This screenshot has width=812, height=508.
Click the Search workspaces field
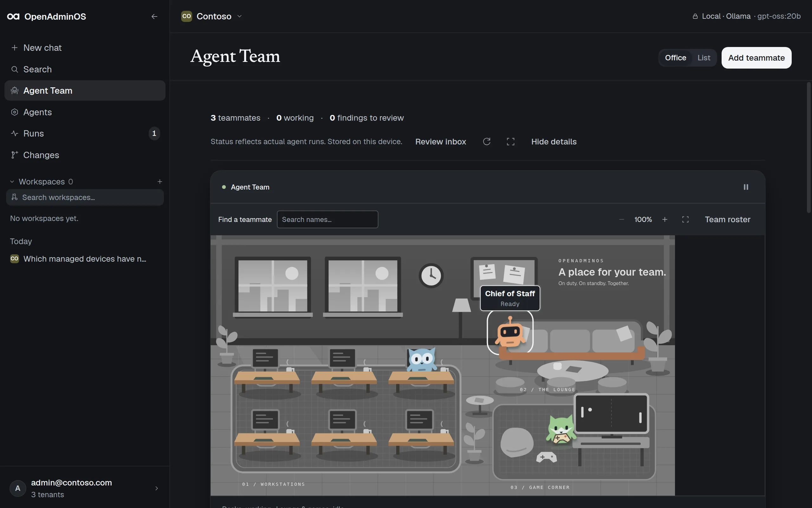click(85, 197)
